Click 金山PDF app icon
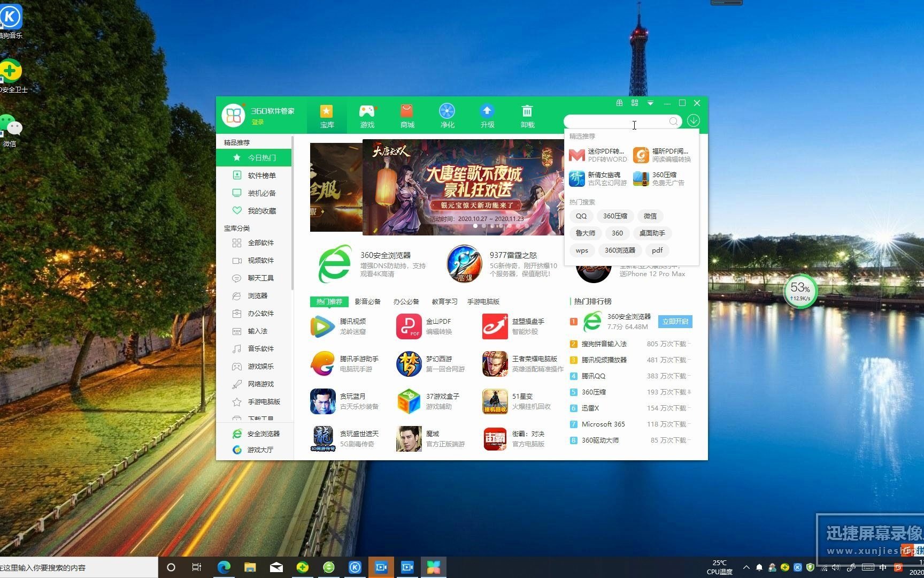 (x=409, y=326)
